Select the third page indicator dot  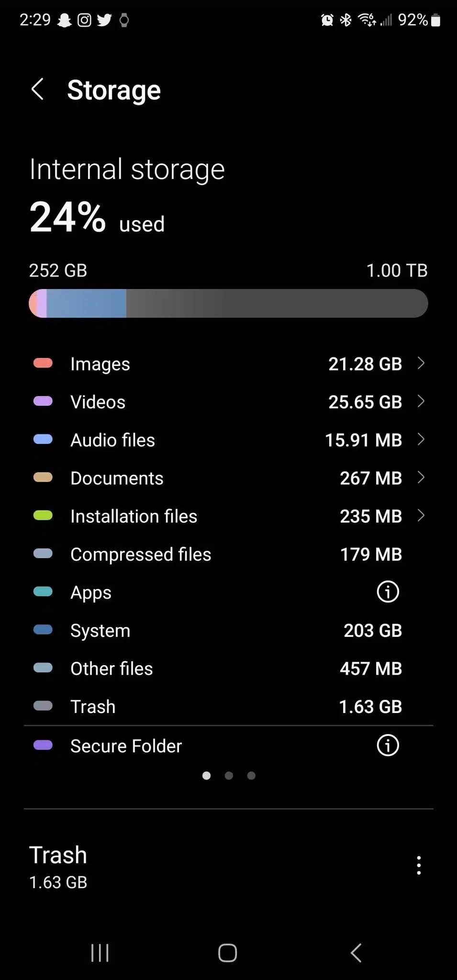(251, 776)
